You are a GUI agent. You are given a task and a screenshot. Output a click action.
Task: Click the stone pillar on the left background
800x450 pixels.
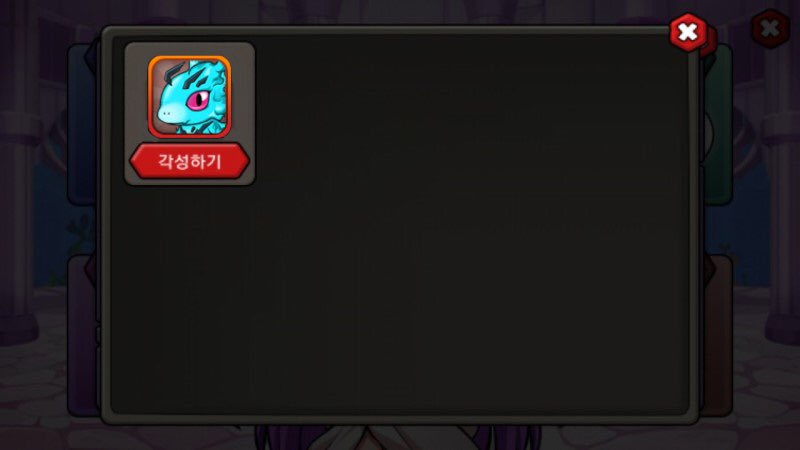coord(20,179)
